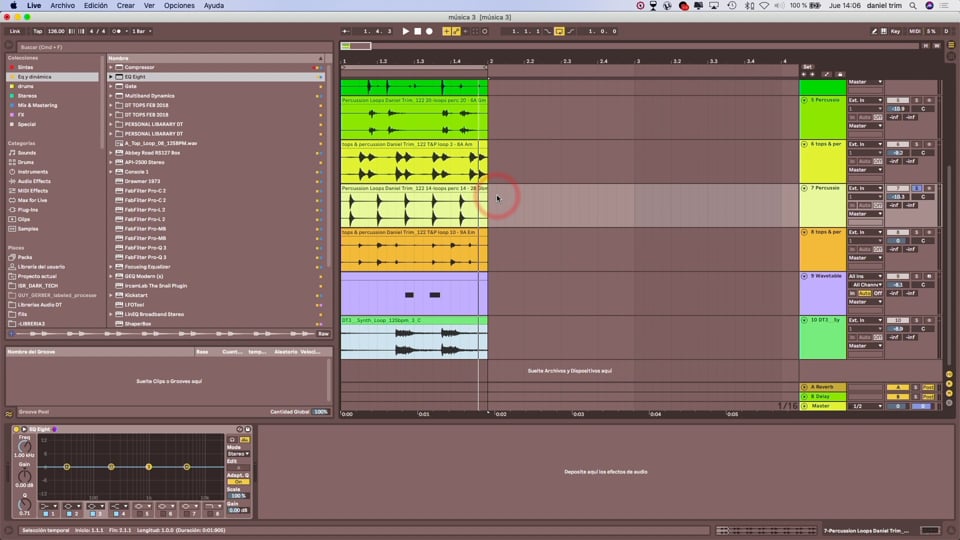Click the Apple menu icon
Screen dimensions: 960x540
pos(13,6)
